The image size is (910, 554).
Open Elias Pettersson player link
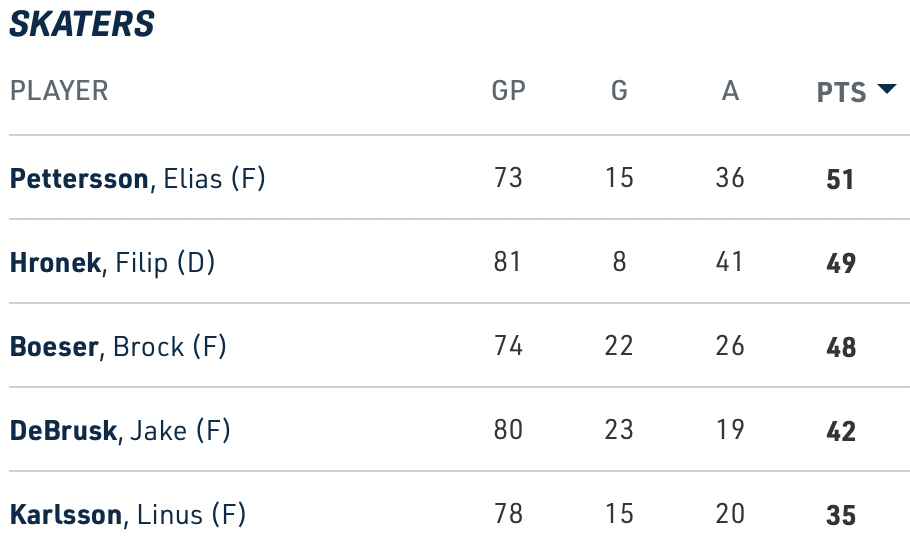click(137, 179)
